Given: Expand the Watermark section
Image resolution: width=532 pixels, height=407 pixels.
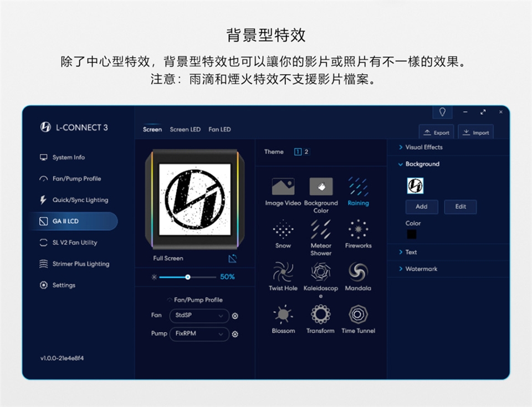Looking at the screenshot, I should (x=421, y=269).
